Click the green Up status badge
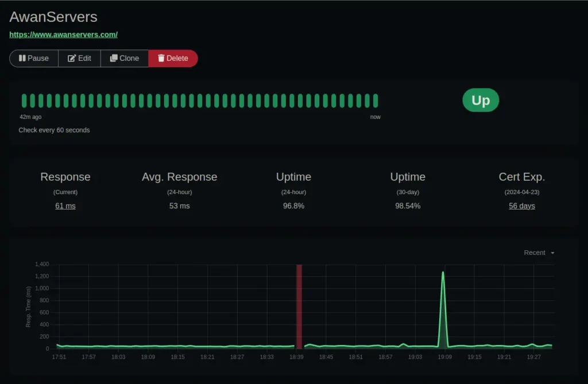 (x=481, y=100)
